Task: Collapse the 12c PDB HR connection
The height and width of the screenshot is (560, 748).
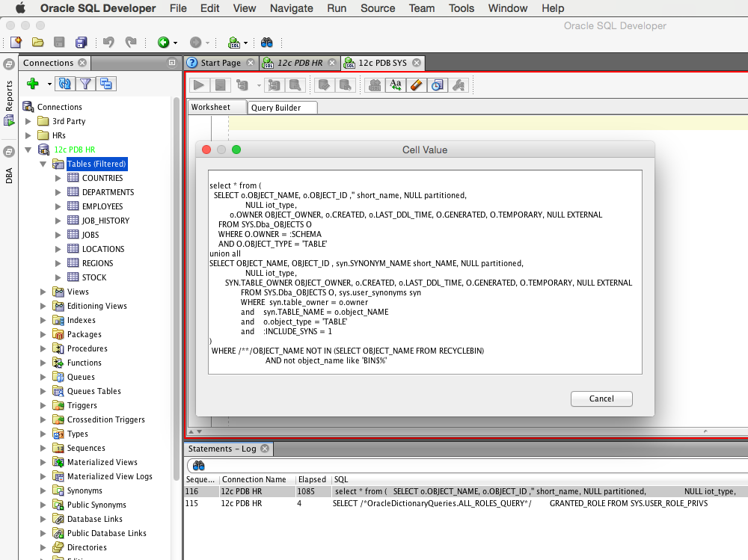Action: [28, 150]
